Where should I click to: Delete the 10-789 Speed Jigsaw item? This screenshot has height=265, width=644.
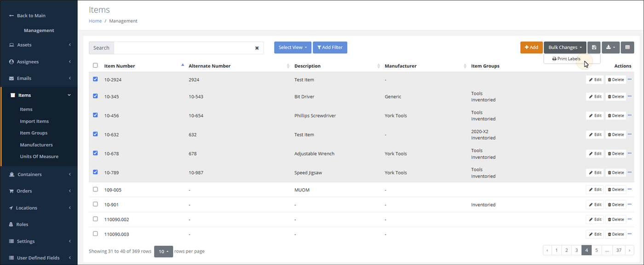point(615,173)
